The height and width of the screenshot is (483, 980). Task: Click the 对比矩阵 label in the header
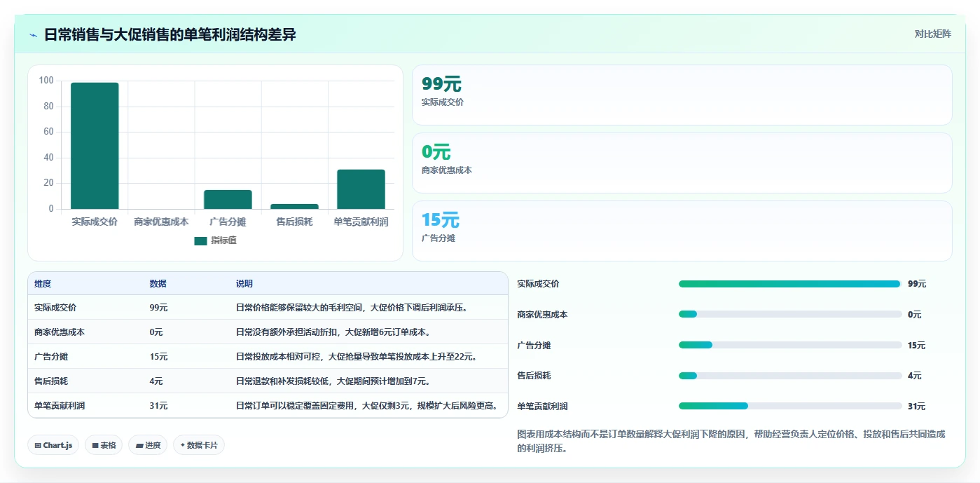point(932,34)
